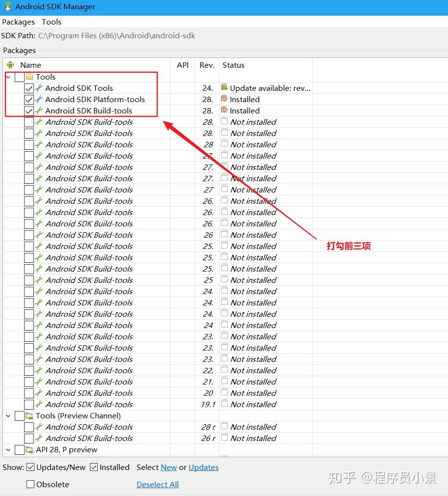Select the 'API 28, P preview' label
The width and height of the screenshot is (448, 496).
coord(66,449)
